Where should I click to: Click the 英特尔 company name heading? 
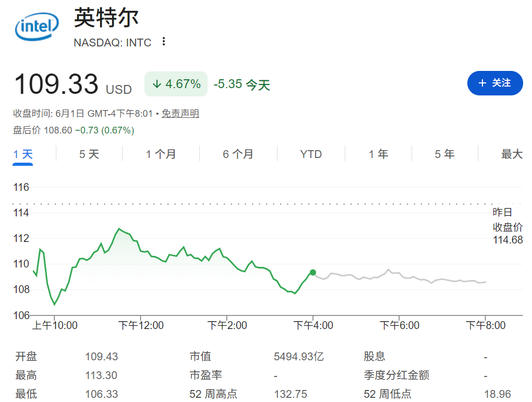click(106, 18)
